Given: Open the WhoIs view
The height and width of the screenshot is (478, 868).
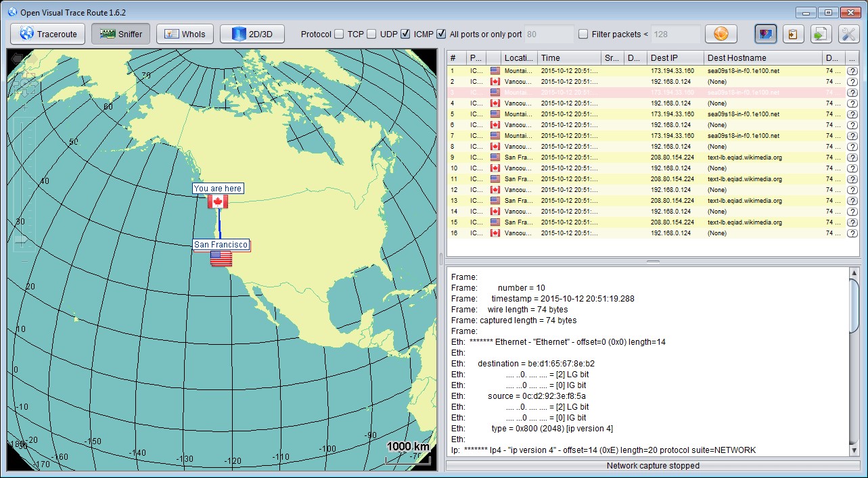Looking at the screenshot, I should 185,34.
